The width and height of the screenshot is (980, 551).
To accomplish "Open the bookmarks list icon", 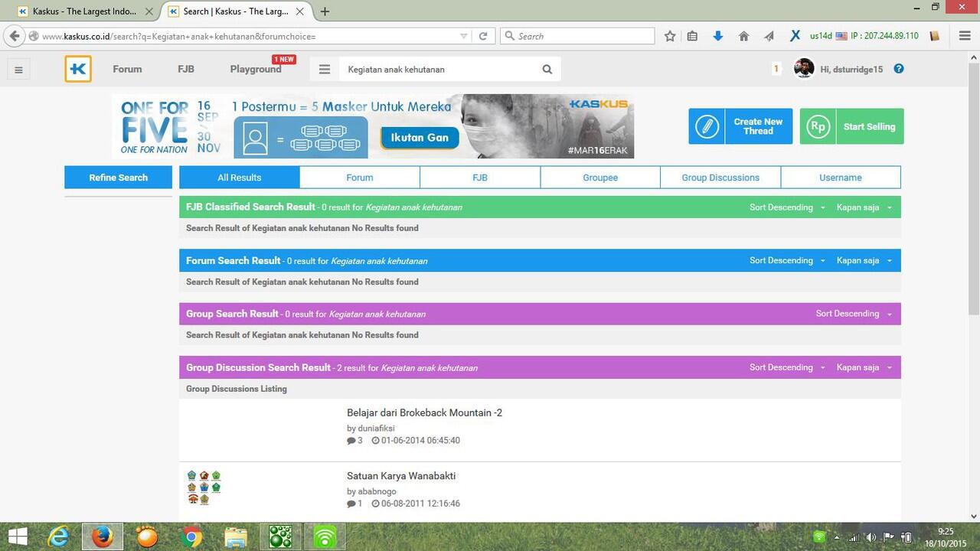I will point(692,36).
